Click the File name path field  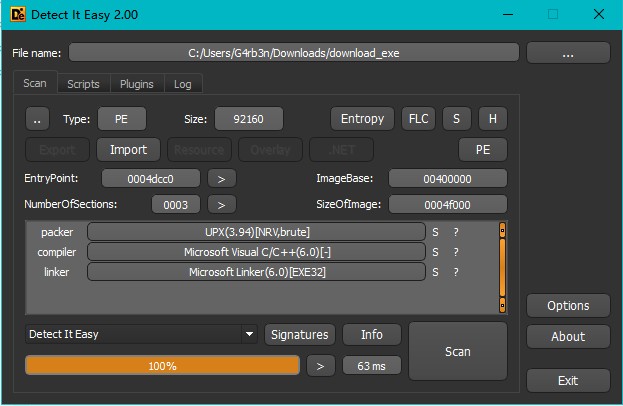point(294,53)
